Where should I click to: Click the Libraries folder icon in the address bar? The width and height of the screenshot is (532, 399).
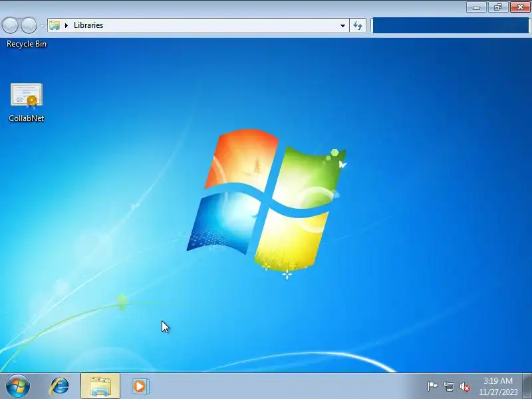point(55,25)
